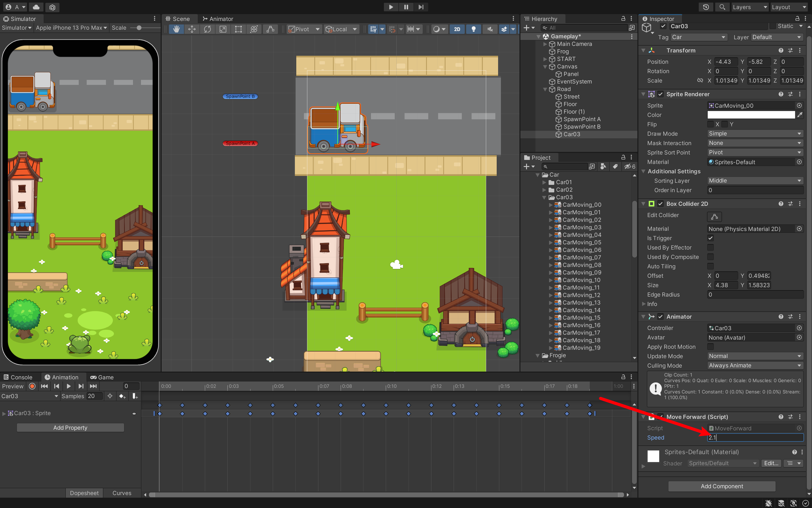812x508 pixels.
Task: Select CarMoving_05 sprite in Project
Action: (582, 242)
